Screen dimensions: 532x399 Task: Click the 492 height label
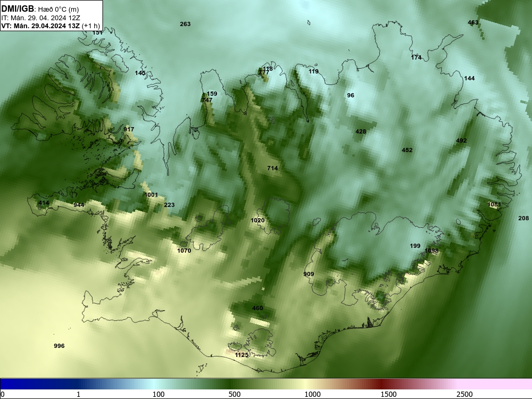[461, 140]
